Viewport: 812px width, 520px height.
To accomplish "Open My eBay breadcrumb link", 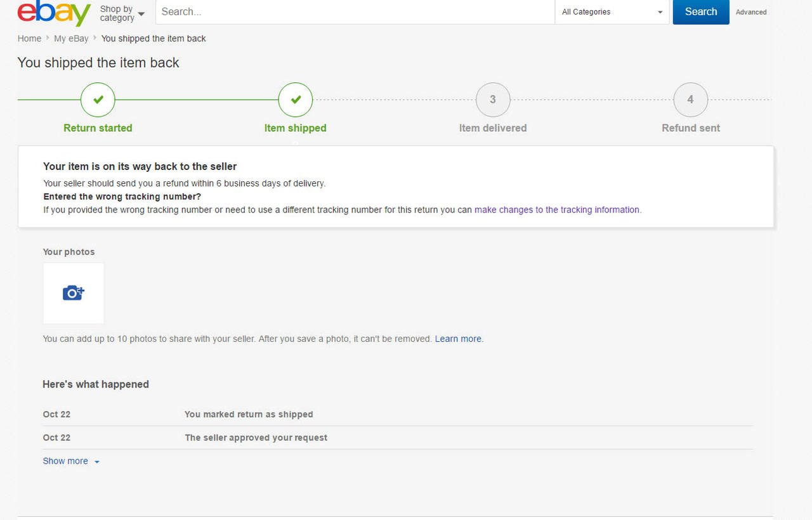I will (x=71, y=39).
